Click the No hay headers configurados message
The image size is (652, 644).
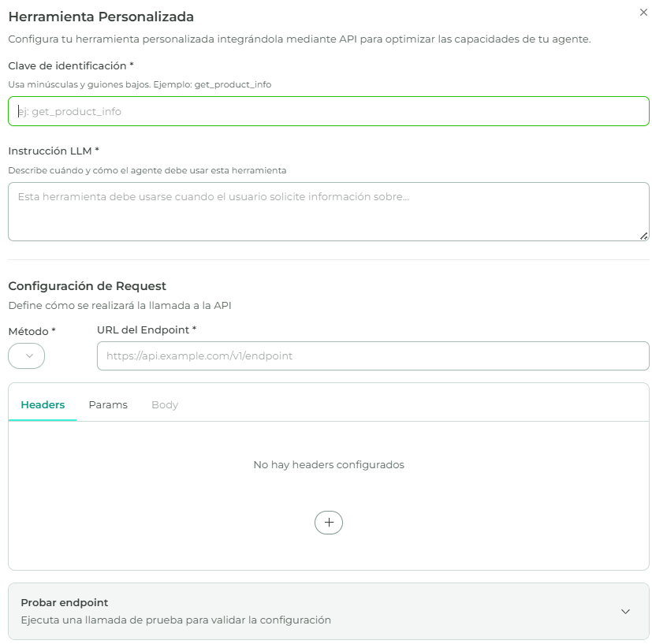point(329,465)
